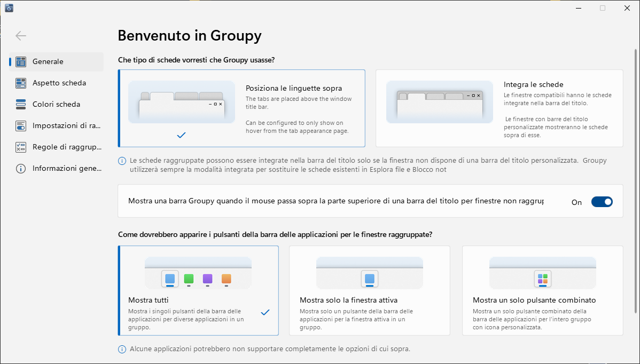Click the Mostra tutti taskbar preview image
Image resolution: width=640 pixels, height=364 pixels.
click(198, 273)
